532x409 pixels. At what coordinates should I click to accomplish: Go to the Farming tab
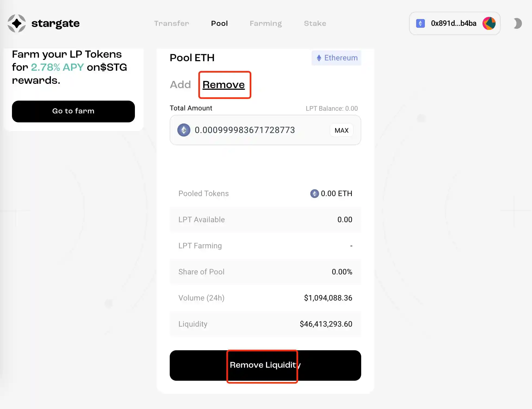click(265, 23)
